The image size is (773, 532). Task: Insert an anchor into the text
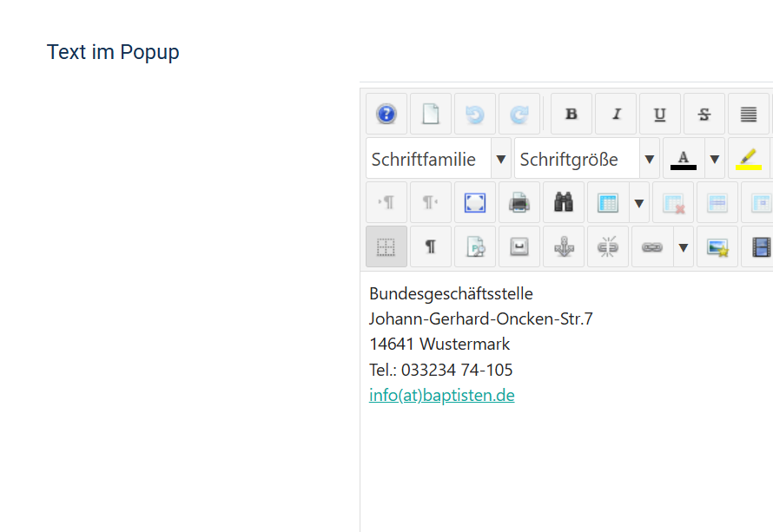pyautogui.click(x=564, y=246)
